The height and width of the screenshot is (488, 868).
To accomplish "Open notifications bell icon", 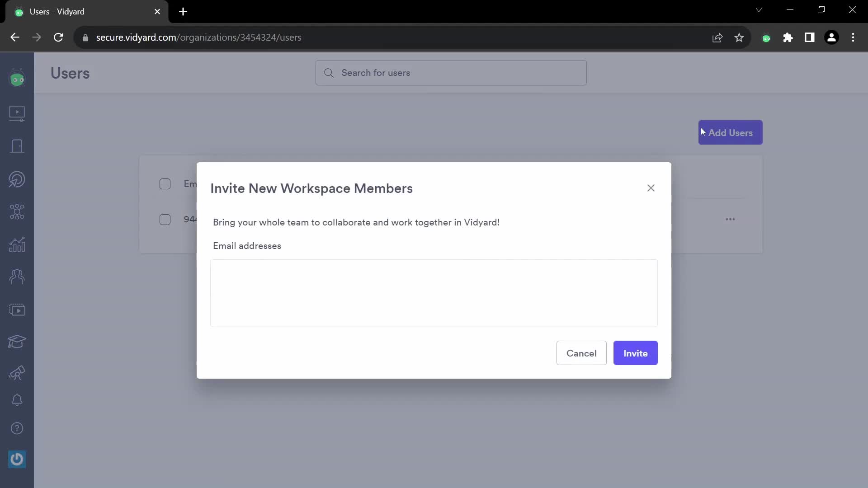I will point(17,400).
